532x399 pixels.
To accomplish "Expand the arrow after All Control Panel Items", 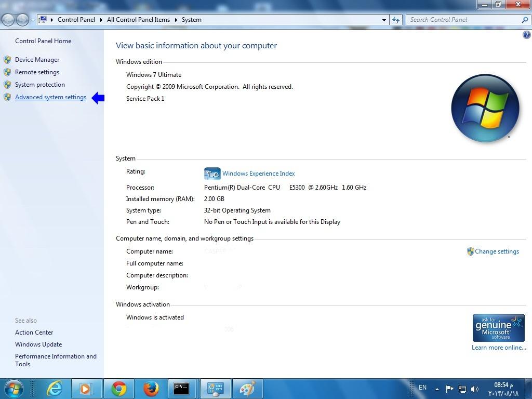I will pyautogui.click(x=176, y=20).
